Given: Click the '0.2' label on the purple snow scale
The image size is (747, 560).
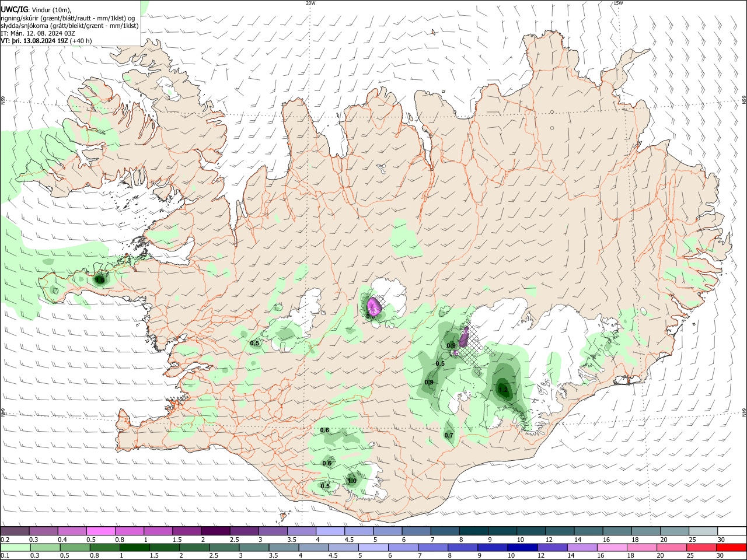Looking at the screenshot, I should [5, 540].
